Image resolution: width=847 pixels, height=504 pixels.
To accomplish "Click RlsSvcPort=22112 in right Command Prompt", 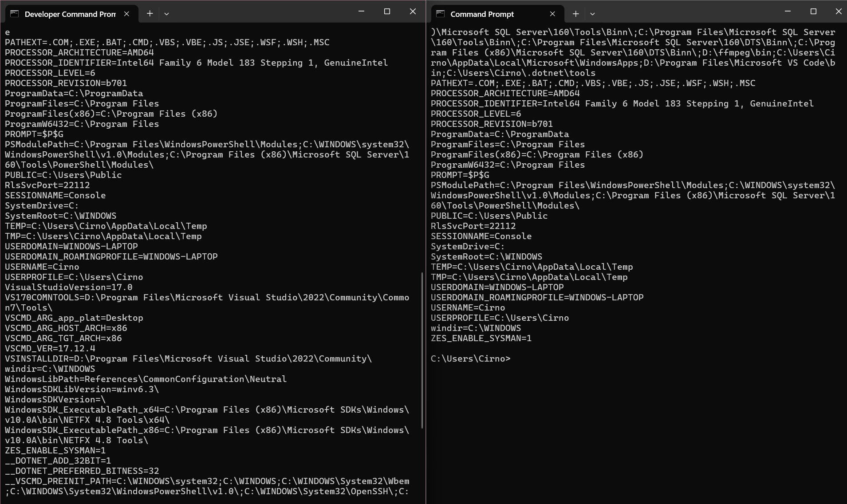I will [x=473, y=226].
